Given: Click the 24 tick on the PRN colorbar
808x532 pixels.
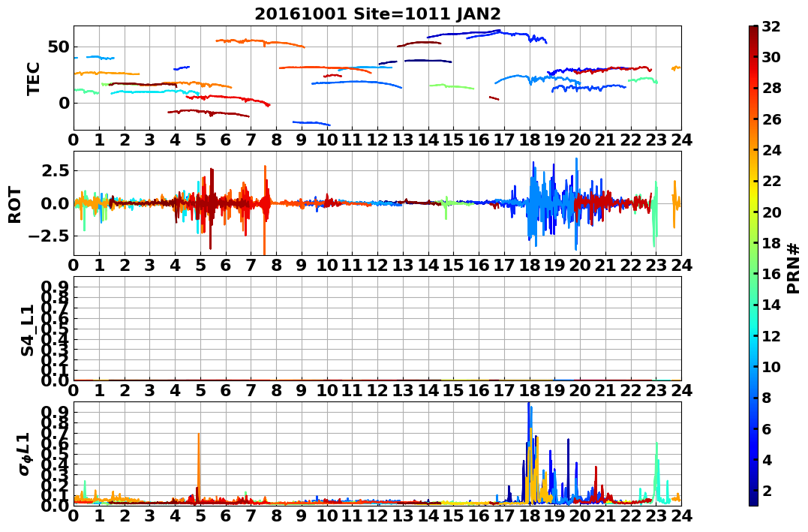Looking at the screenshot, I should tap(771, 150).
